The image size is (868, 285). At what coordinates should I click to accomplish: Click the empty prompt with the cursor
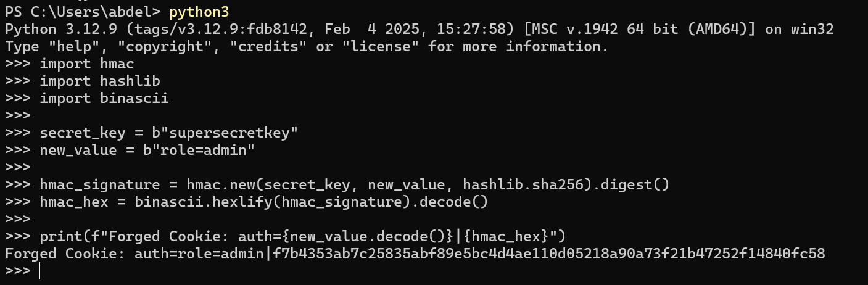[22, 271]
